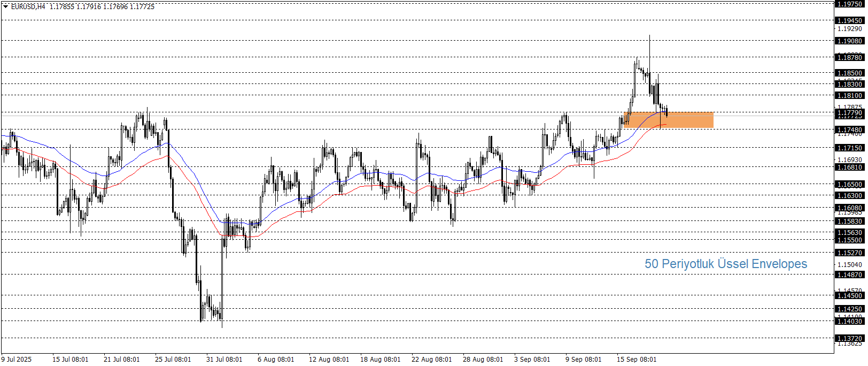Select the 15 Sep 08:01 time label

pyautogui.click(x=637, y=360)
